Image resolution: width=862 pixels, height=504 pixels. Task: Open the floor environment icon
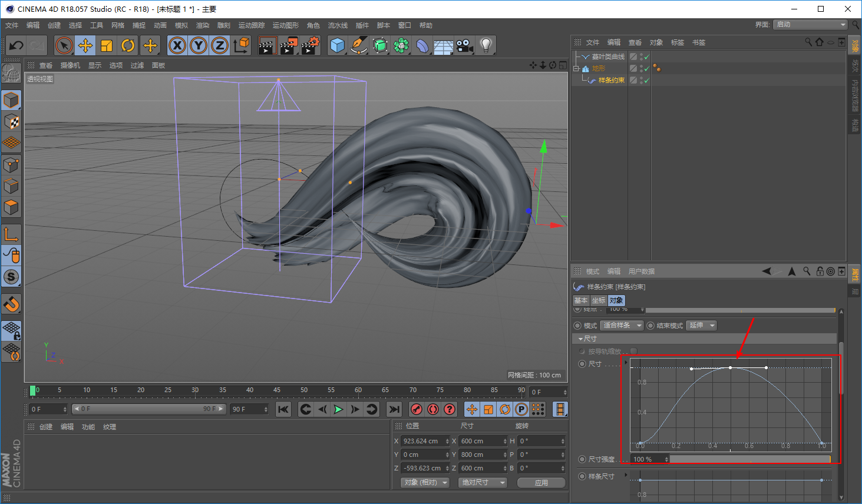[x=444, y=45]
